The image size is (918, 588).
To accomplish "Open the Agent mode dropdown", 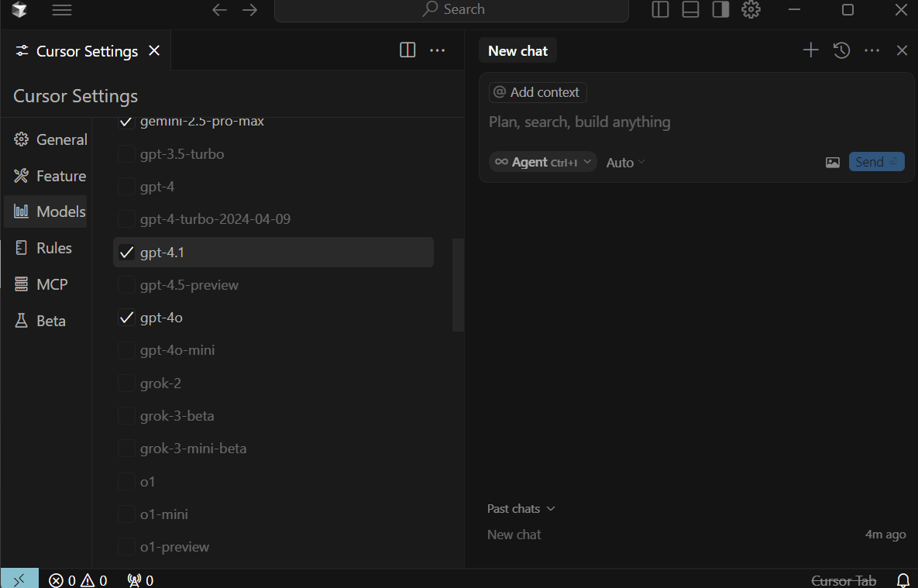I will (x=543, y=162).
